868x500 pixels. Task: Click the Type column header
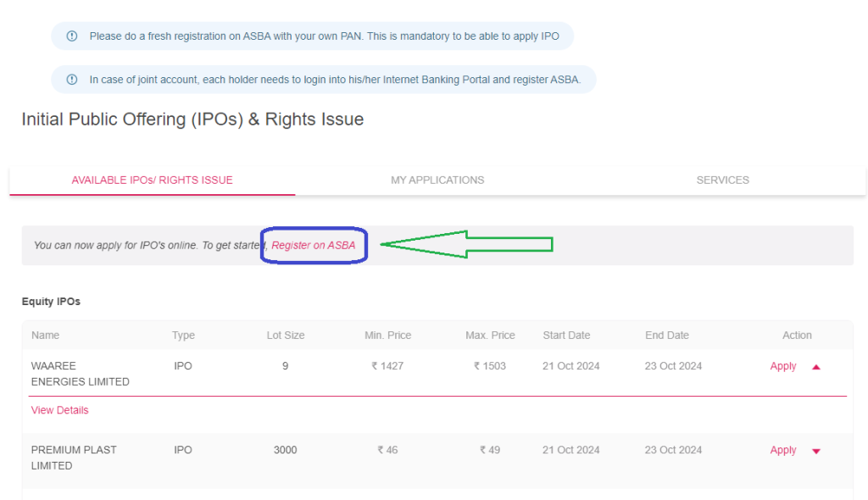[183, 335]
